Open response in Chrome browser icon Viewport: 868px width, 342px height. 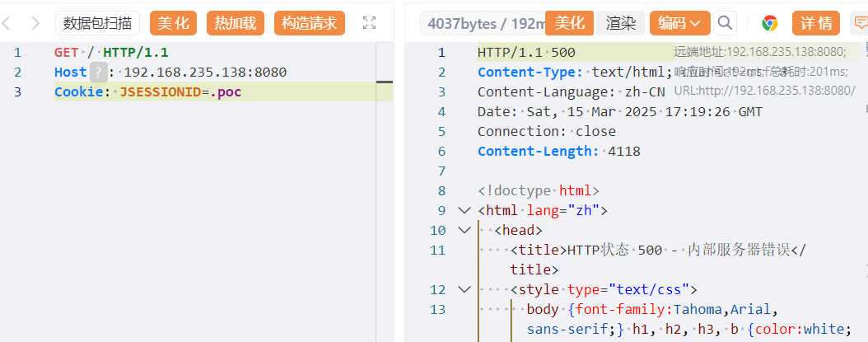770,23
